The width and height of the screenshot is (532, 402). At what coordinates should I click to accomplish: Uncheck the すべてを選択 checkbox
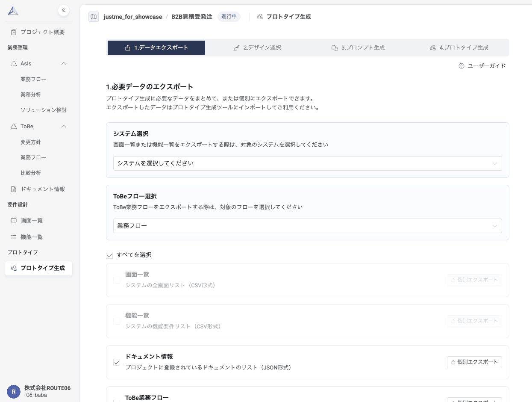110,255
